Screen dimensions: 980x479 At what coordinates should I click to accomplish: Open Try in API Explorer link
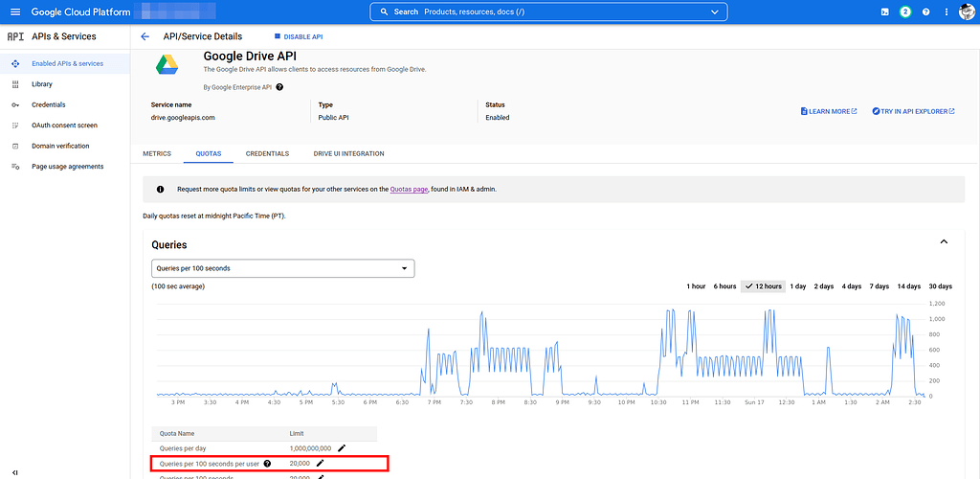coord(913,111)
